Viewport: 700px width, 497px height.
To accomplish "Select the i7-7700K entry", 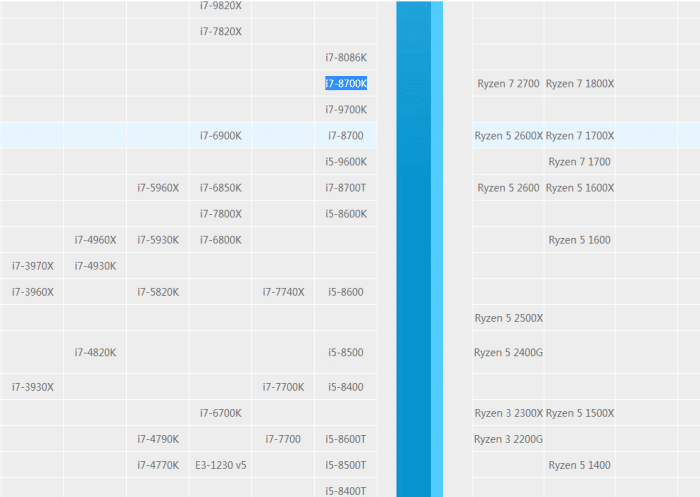I will (x=283, y=387).
